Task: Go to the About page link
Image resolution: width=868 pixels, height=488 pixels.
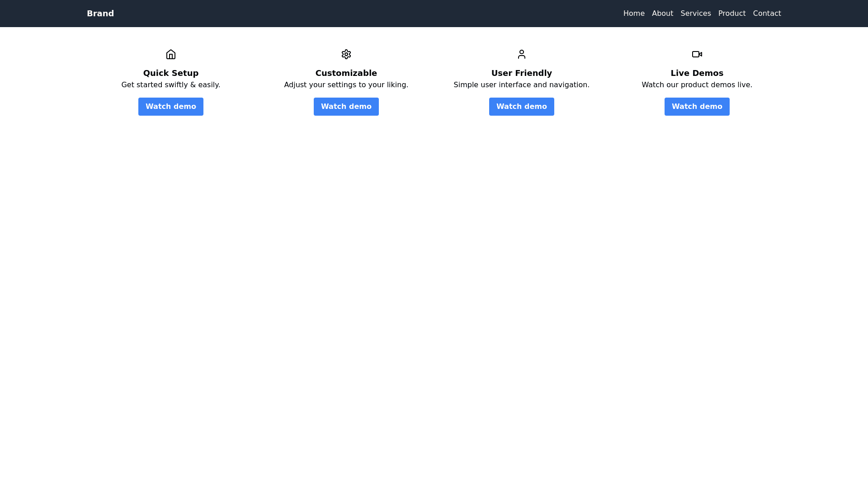Action: tap(662, 14)
